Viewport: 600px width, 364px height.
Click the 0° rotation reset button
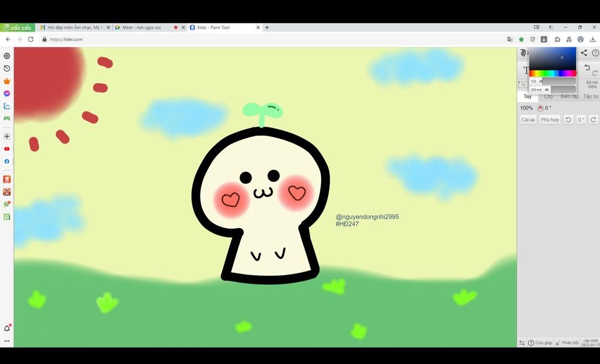click(x=581, y=120)
